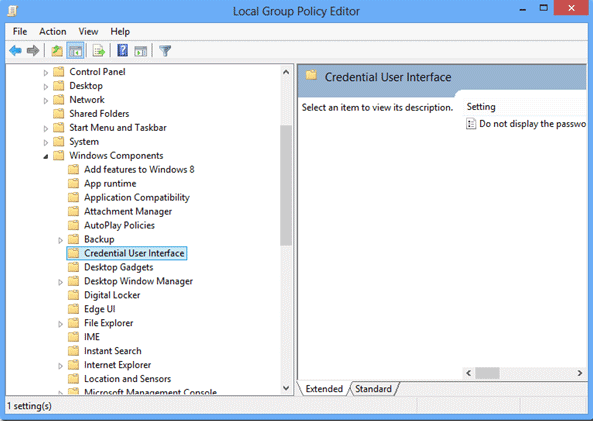Go up one level using folder icon

(57, 50)
